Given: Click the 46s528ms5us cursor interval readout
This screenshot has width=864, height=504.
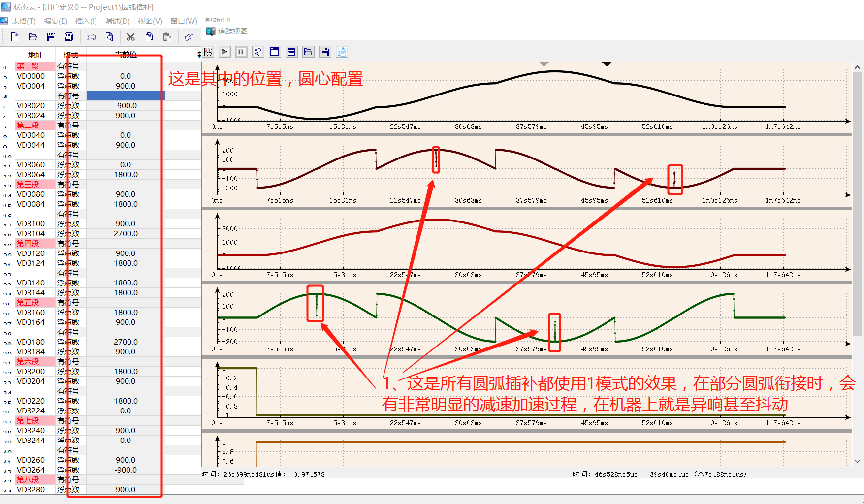Looking at the screenshot, I should coord(659,474).
